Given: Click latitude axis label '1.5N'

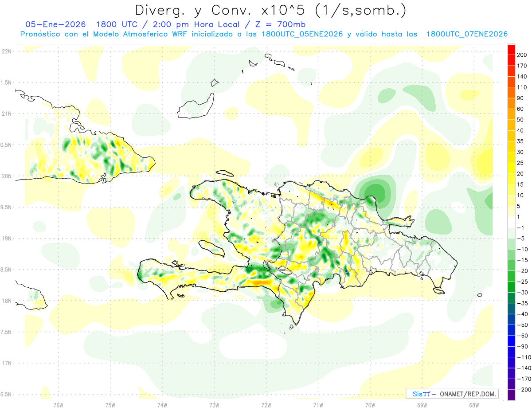Looking at the screenshot, I should [6, 82].
